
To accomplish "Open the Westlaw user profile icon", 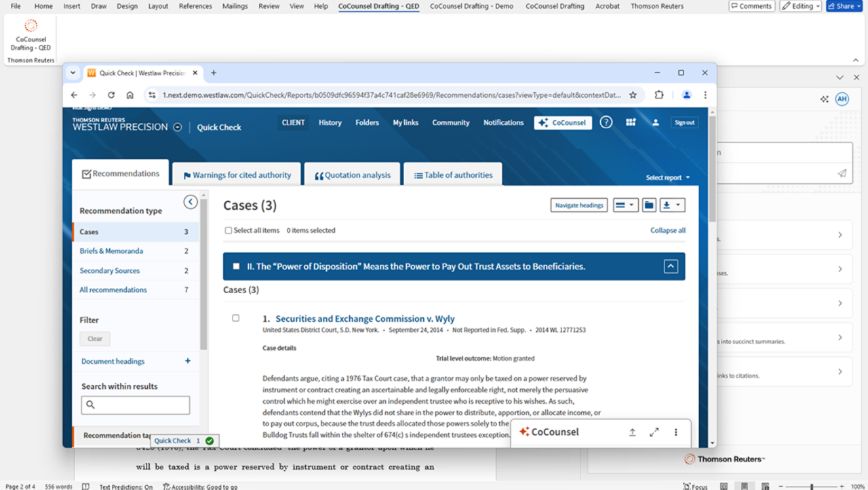I will coord(656,122).
